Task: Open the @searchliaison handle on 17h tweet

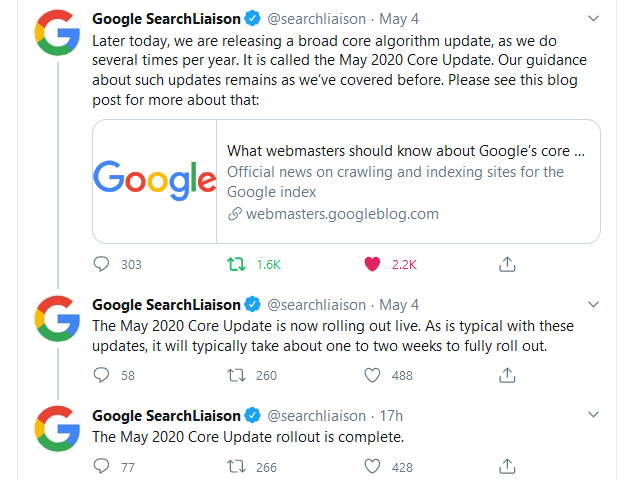Action: (x=316, y=416)
